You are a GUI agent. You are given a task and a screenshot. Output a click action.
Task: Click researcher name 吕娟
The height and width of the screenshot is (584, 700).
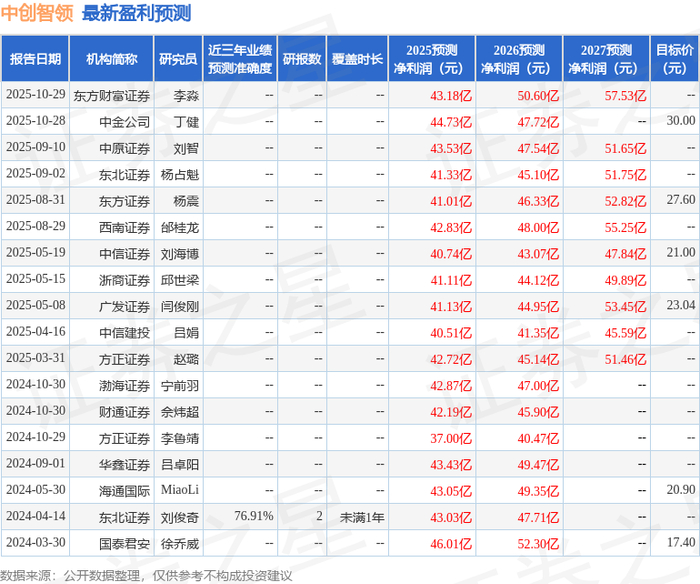tap(186, 333)
